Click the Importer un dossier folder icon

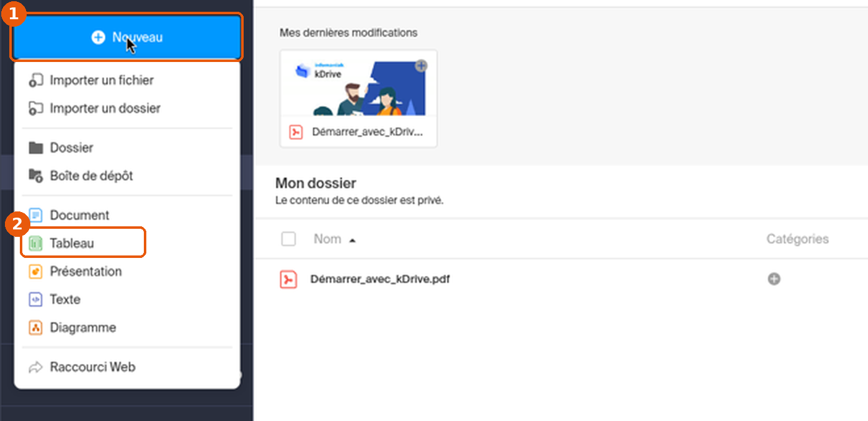click(36, 108)
